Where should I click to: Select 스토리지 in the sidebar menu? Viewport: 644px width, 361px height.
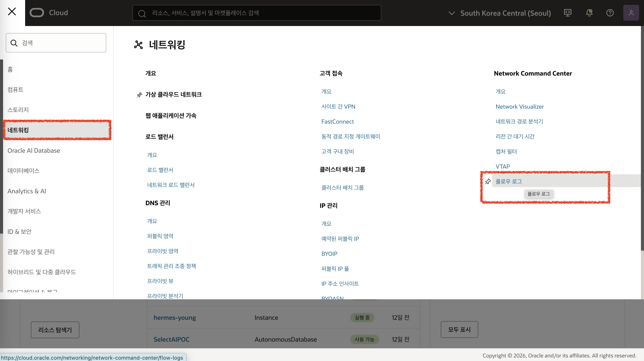pyautogui.click(x=18, y=110)
